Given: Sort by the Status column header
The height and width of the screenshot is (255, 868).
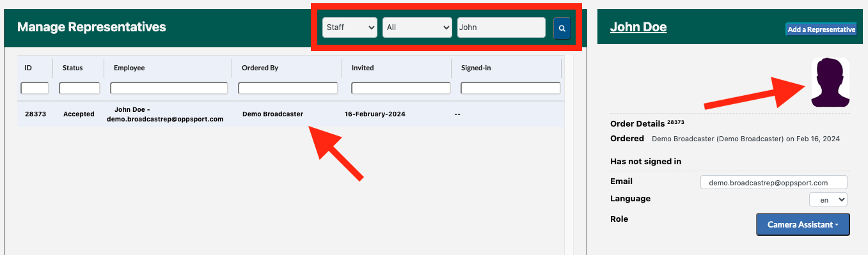Looking at the screenshot, I should click(72, 68).
